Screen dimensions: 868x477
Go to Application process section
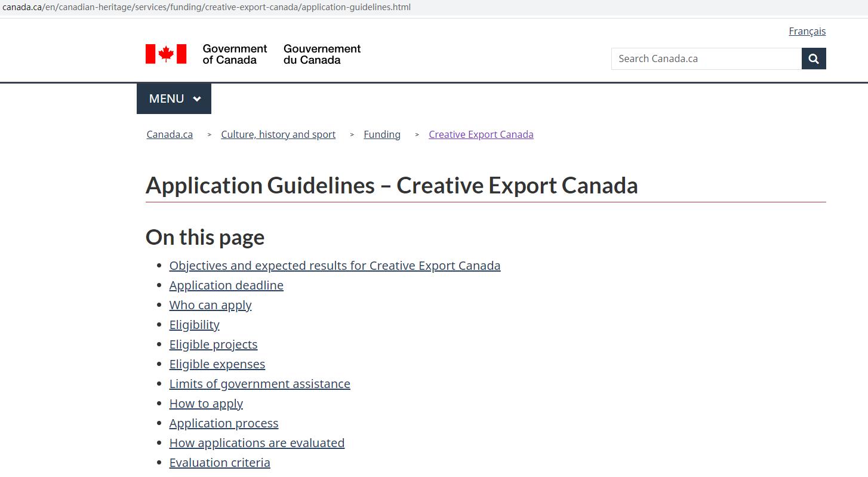pos(223,423)
